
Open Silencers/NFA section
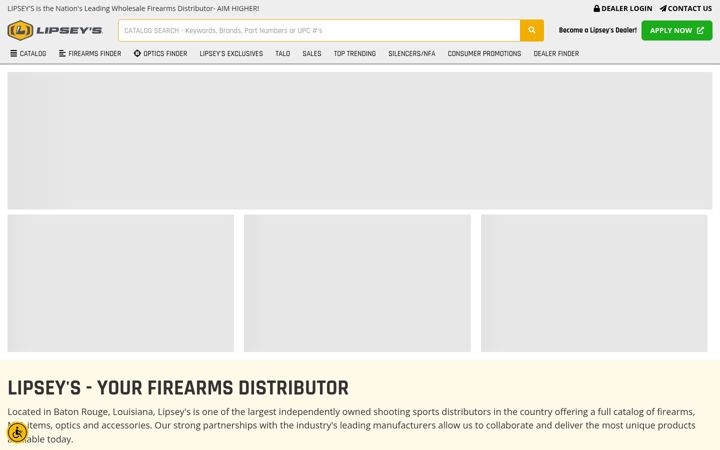click(x=411, y=53)
